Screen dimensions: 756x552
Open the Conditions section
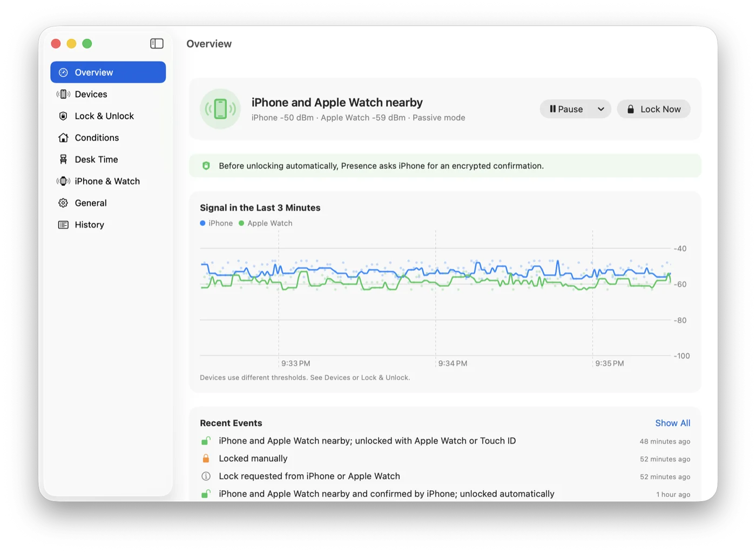click(108, 138)
